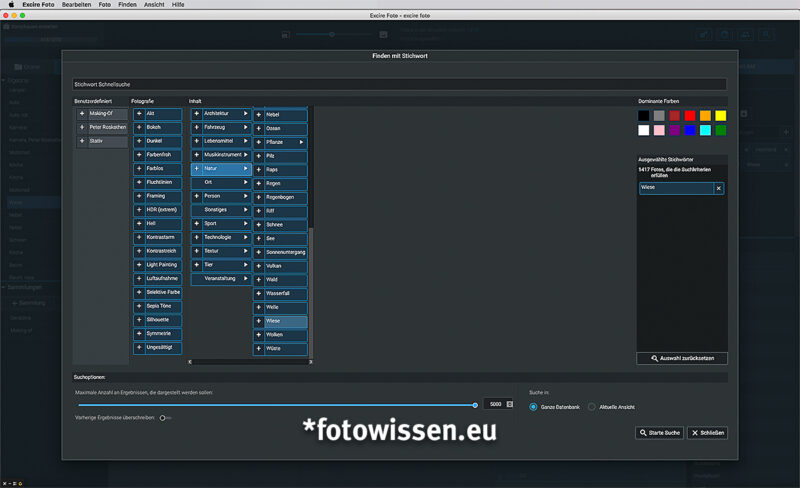The width and height of the screenshot is (800, 488).
Task: Click the Stichwort Schnellsuche input field
Action: 399,85
